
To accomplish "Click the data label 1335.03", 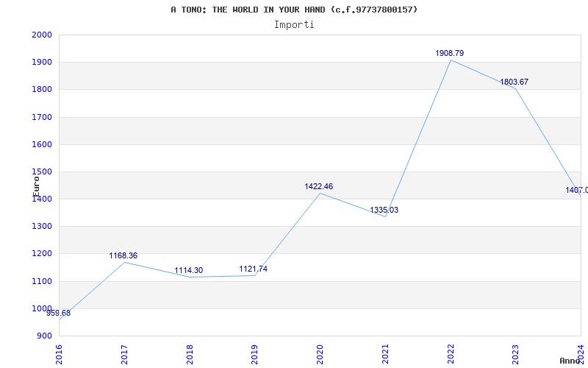I will point(384,210).
